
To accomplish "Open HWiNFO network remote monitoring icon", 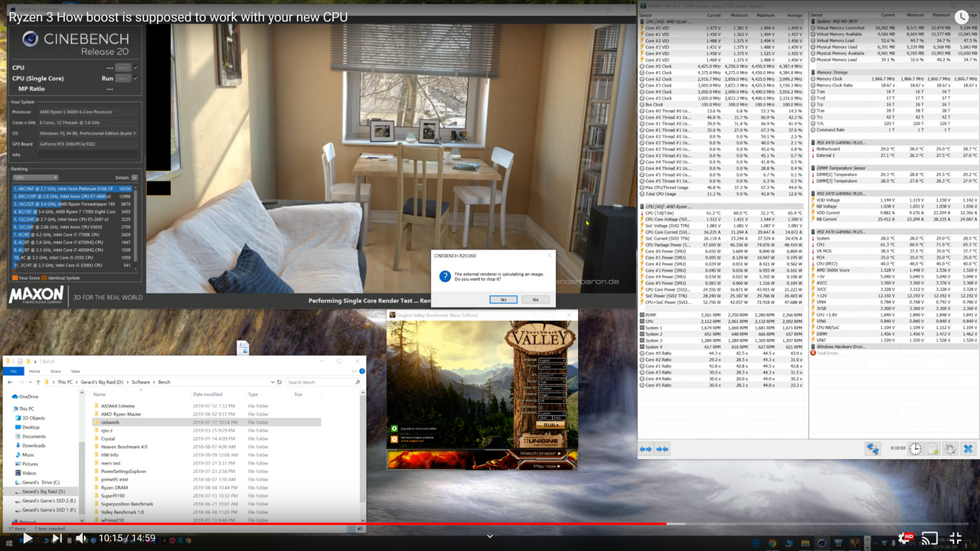I will click(x=873, y=449).
